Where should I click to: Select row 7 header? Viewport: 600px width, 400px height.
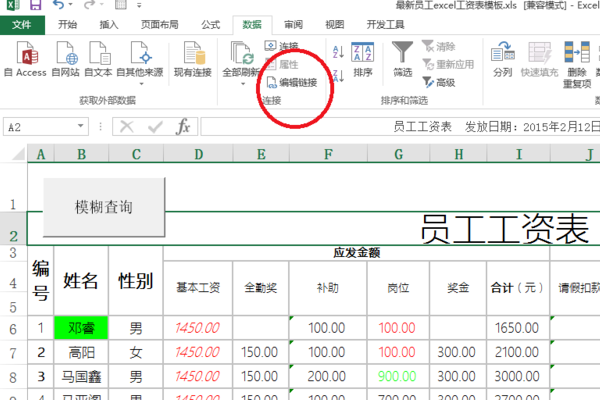tap(13, 353)
